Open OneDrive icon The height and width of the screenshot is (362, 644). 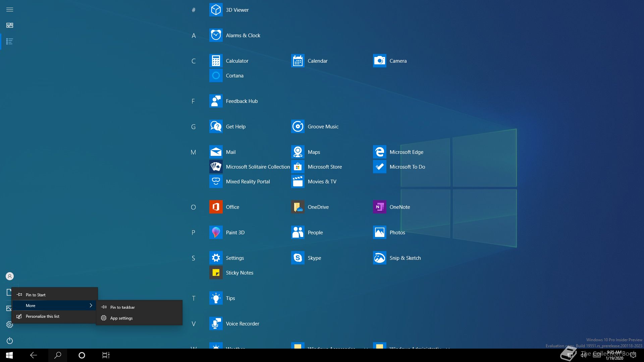298,207
